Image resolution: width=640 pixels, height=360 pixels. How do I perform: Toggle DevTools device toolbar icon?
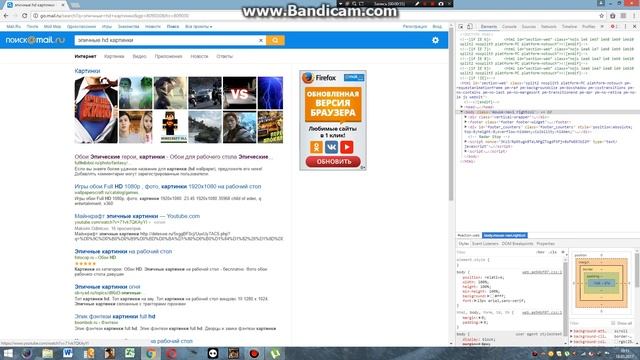point(470,27)
